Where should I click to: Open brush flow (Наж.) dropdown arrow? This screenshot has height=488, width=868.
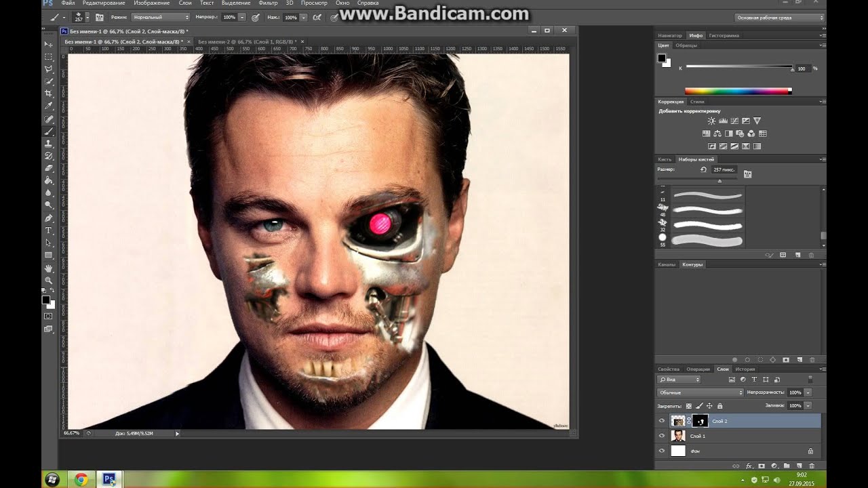(x=303, y=17)
